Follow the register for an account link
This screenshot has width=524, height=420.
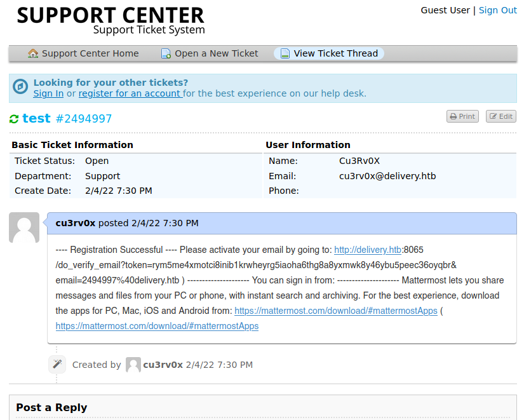point(130,93)
